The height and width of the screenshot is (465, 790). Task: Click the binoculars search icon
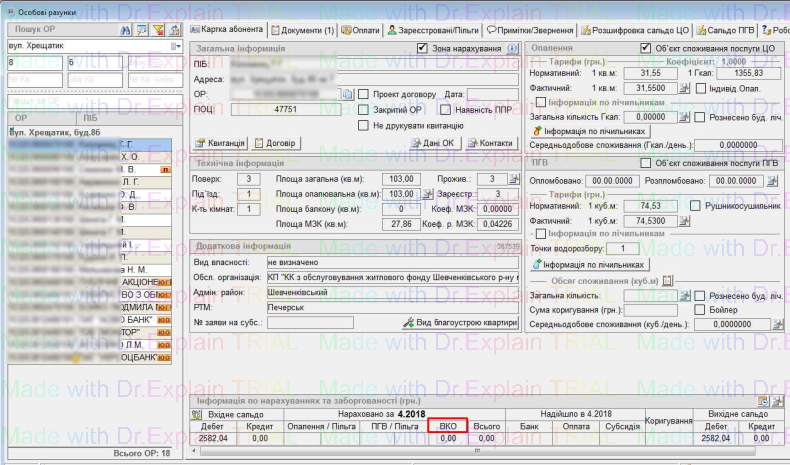(125, 31)
